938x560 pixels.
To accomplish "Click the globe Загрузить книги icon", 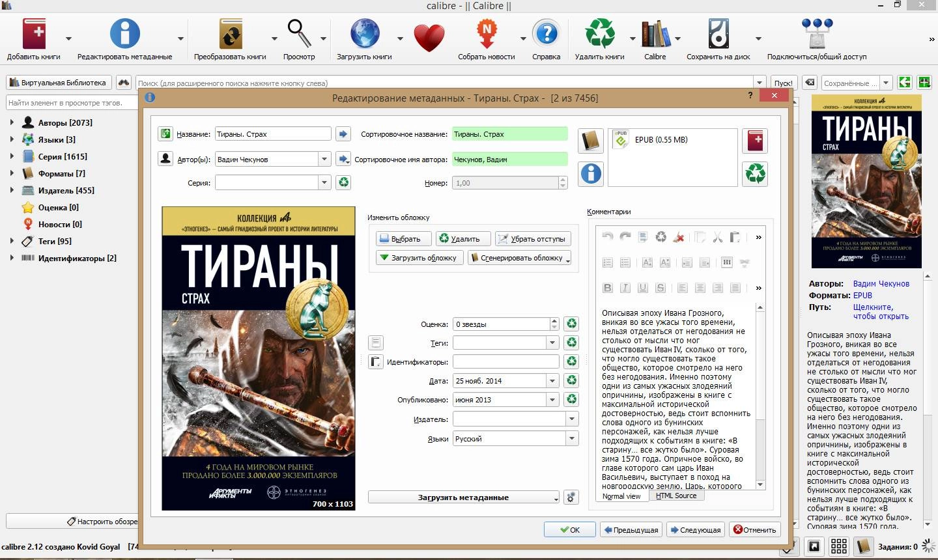I will click(x=365, y=34).
